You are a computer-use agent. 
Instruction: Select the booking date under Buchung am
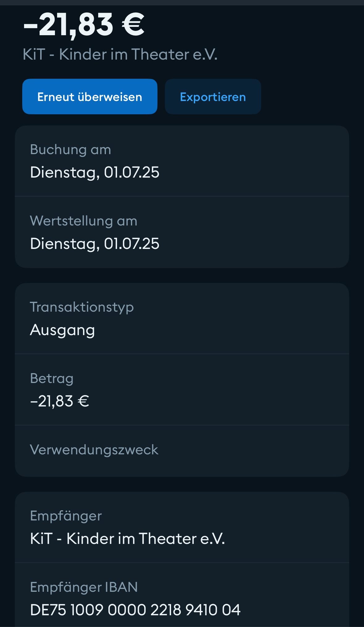point(94,172)
